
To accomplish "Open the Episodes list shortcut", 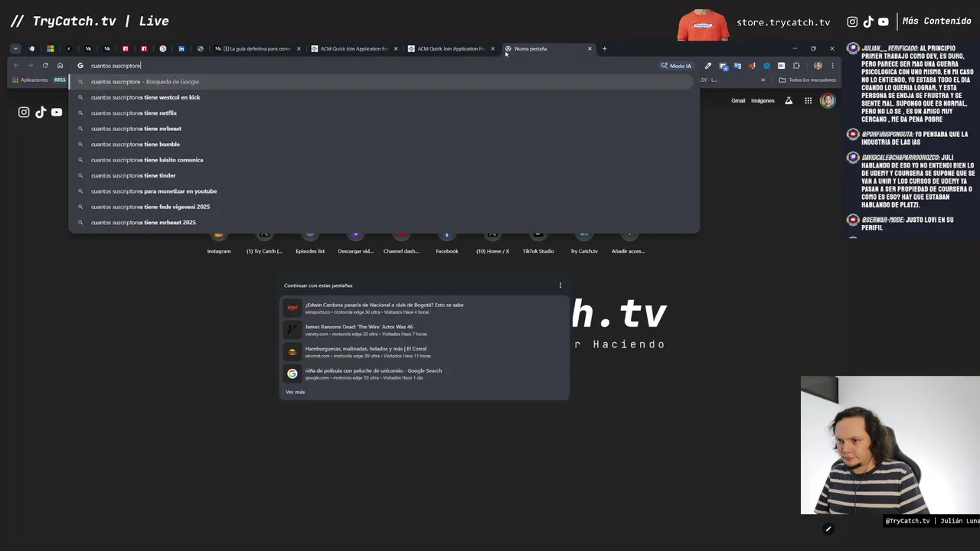I will pyautogui.click(x=310, y=243).
